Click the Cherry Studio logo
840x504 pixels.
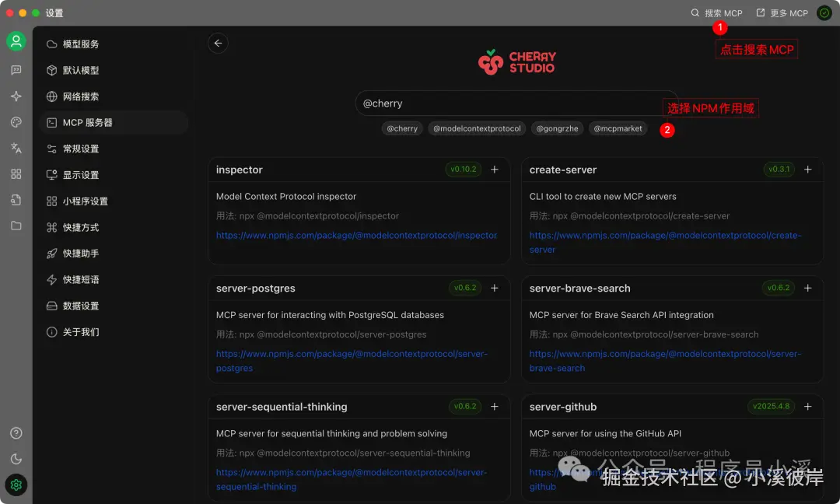click(517, 62)
